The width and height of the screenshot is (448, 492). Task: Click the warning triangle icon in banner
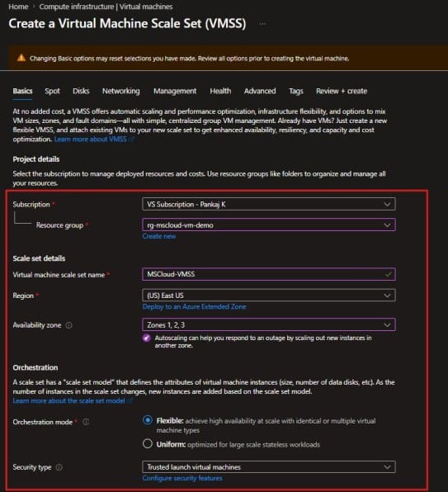(x=21, y=58)
